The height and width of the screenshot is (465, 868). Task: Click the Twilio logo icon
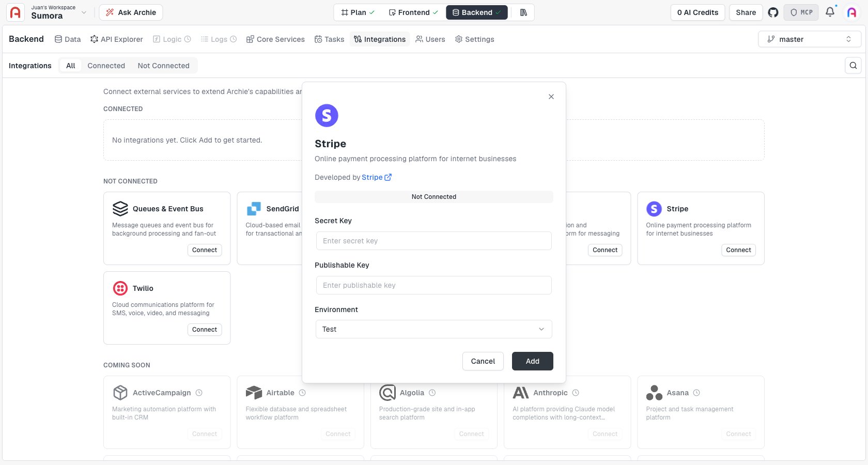120,288
